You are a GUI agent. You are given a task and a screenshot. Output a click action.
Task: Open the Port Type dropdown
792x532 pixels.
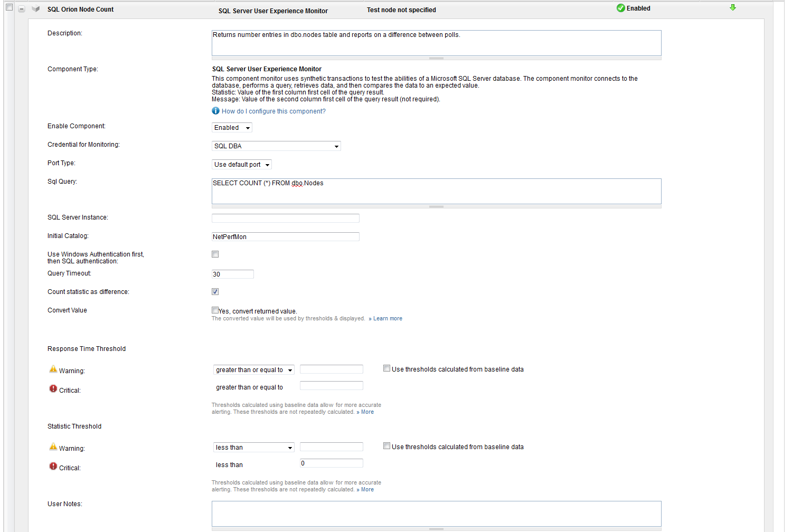point(242,165)
